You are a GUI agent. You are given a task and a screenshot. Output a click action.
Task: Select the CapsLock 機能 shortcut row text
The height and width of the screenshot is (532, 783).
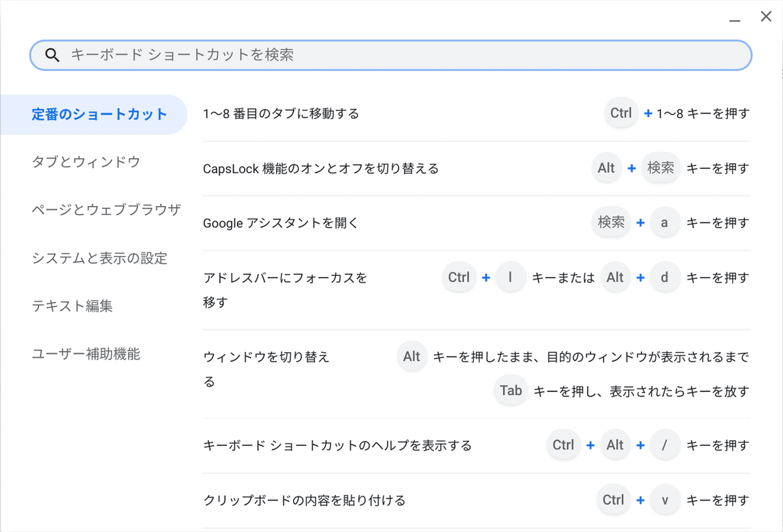(x=321, y=169)
